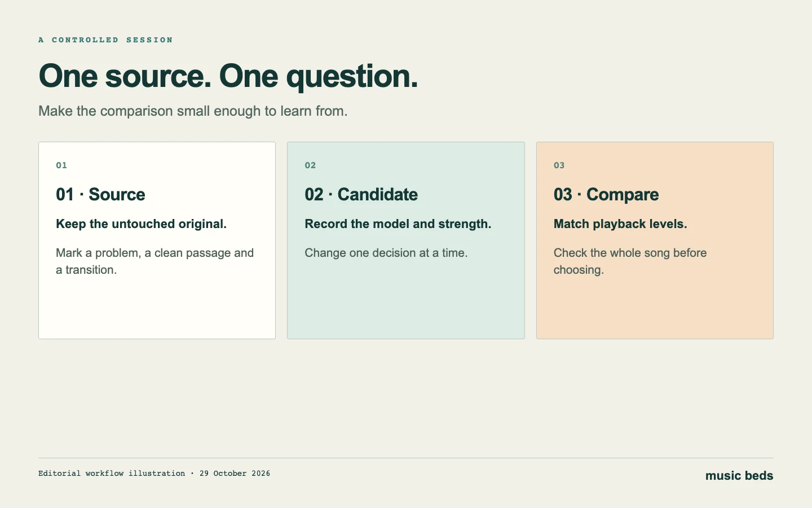Select the subtitle about making comparison small
Viewport: 812px width, 508px height.
tap(193, 111)
